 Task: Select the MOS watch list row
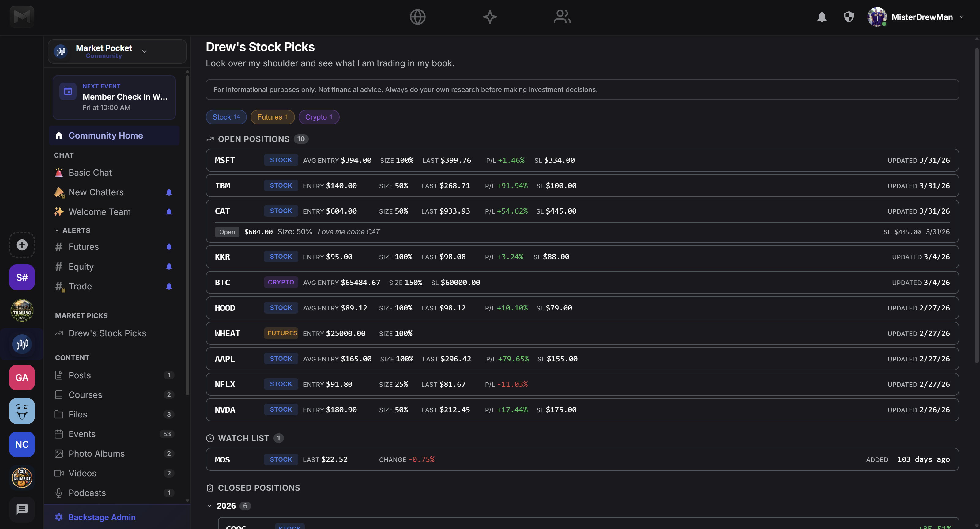(582, 459)
